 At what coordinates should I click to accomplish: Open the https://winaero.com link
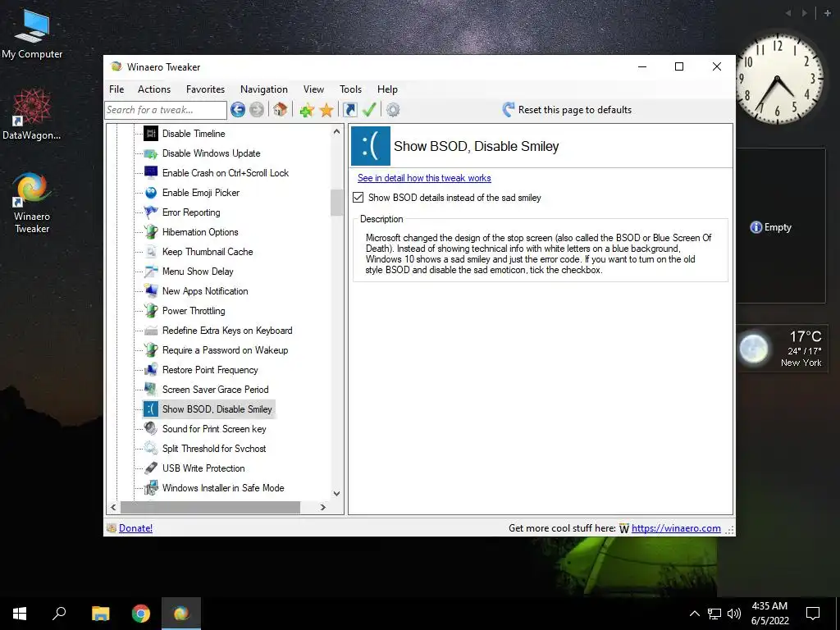(676, 528)
